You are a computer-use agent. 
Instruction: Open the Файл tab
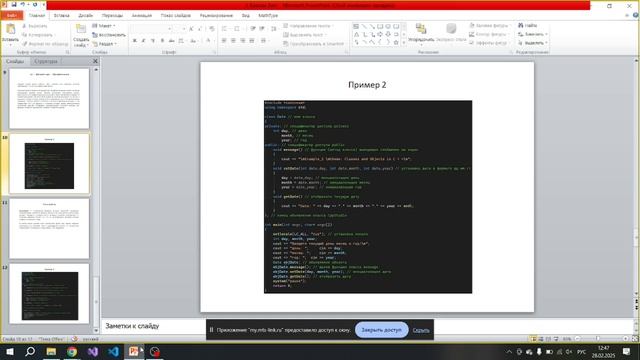pyautogui.click(x=12, y=16)
